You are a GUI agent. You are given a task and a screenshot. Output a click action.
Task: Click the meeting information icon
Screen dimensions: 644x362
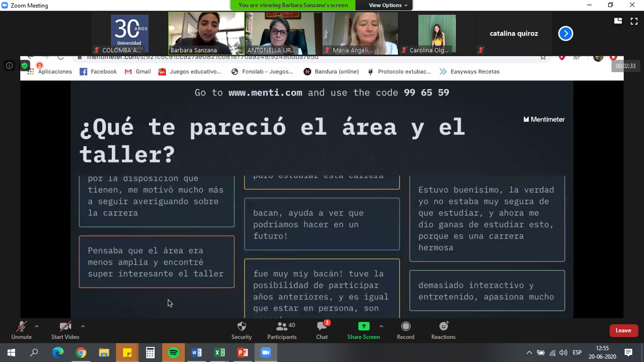pos(9,65)
